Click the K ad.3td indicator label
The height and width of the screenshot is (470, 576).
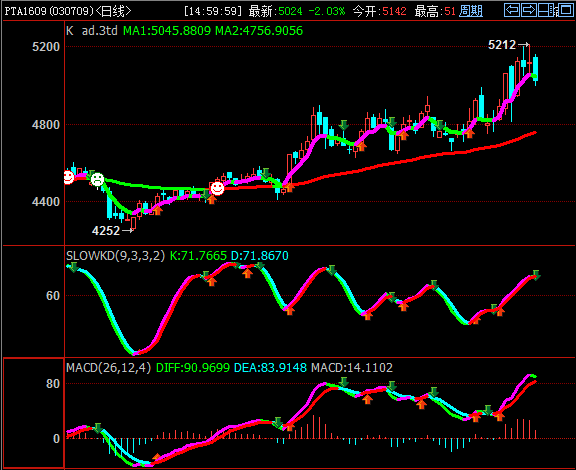click(x=92, y=31)
